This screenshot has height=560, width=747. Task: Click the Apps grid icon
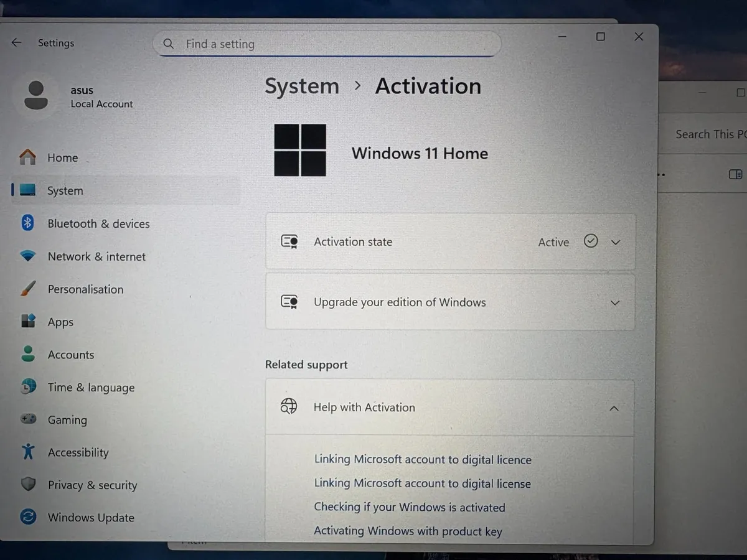click(x=28, y=321)
